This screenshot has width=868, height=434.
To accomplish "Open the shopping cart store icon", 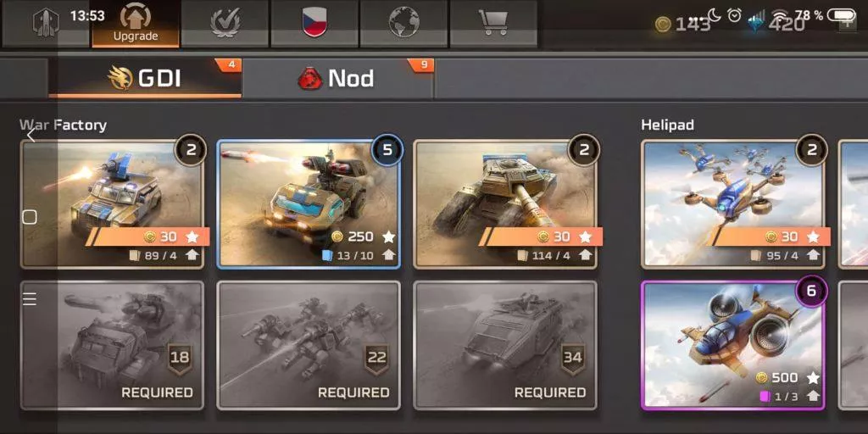I will [493, 24].
